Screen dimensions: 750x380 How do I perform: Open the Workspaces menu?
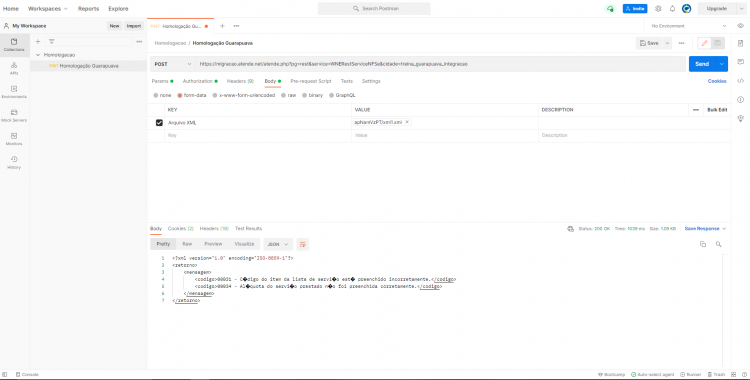pyautogui.click(x=48, y=9)
